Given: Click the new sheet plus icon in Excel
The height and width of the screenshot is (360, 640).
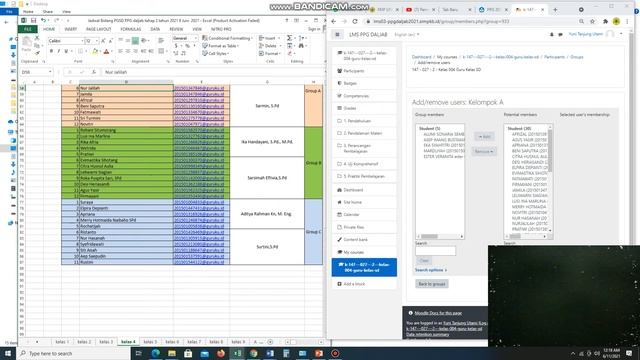Looking at the screenshot, I should tap(270, 342).
